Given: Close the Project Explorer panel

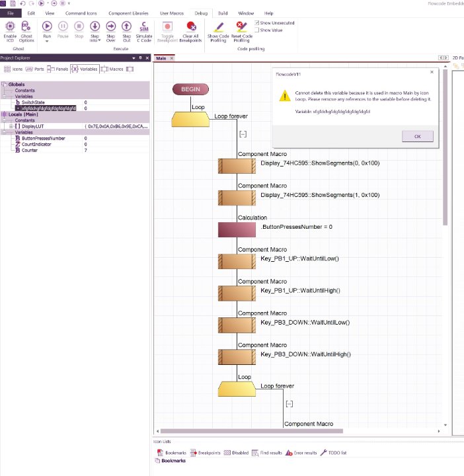Looking at the screenshot, I should click(147, 58).
